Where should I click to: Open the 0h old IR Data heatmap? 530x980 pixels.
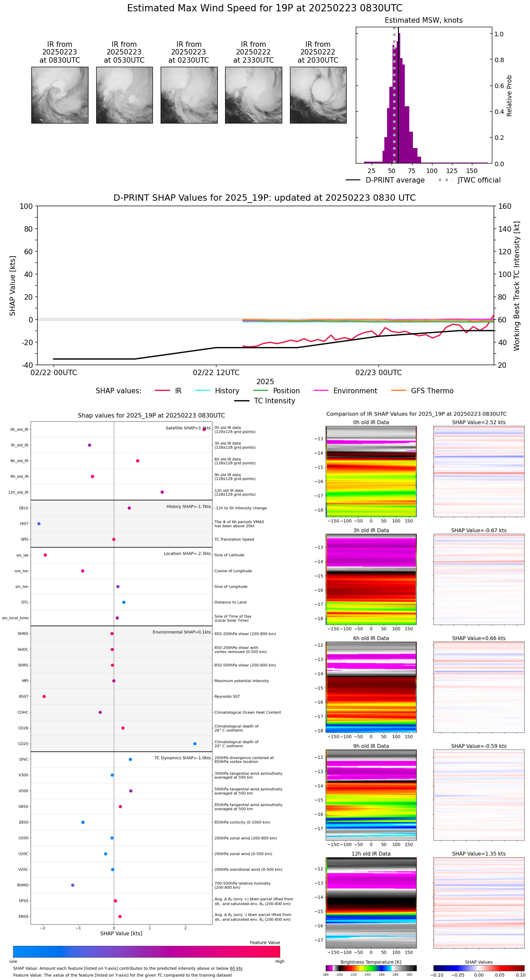click(371, 471)
